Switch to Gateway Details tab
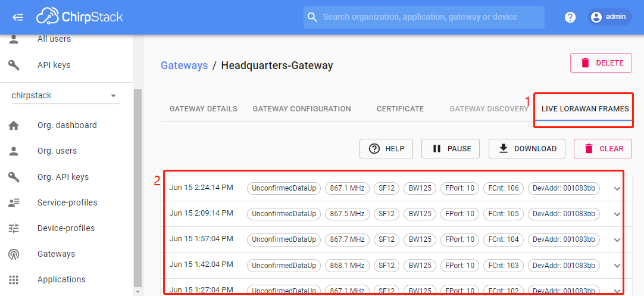The height and width of the screenshot is (296, 644). pos(204,109)
